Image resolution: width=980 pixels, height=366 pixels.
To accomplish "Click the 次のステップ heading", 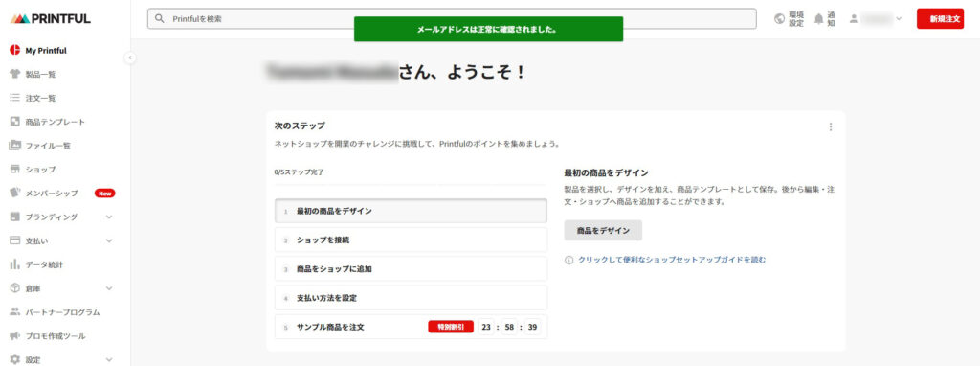I will point(300,126).
